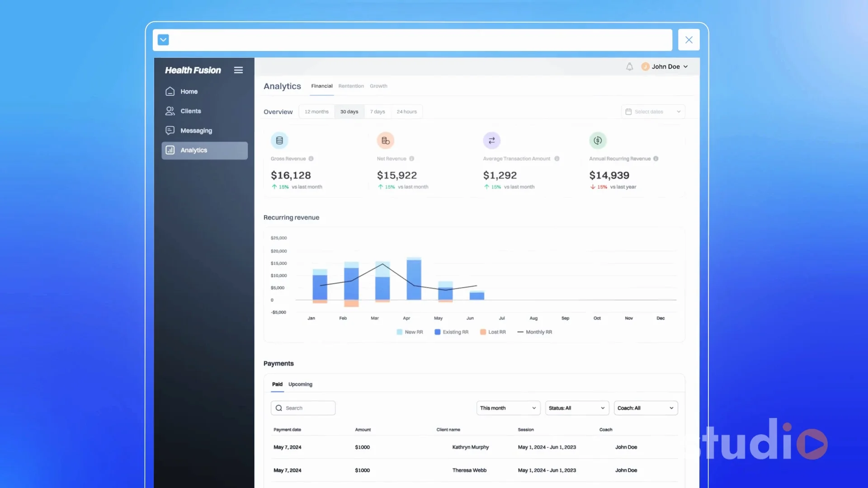Click the payments Search field

303,408
